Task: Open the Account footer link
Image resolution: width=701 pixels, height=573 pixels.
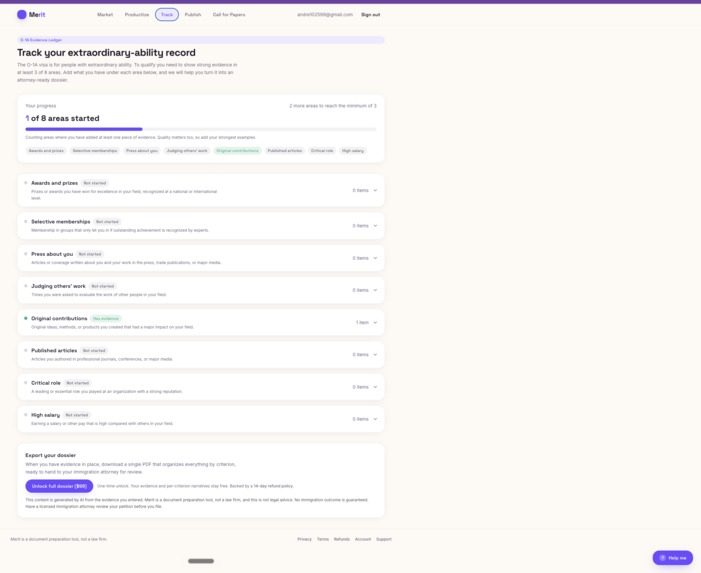Action: tap(363, 539)
